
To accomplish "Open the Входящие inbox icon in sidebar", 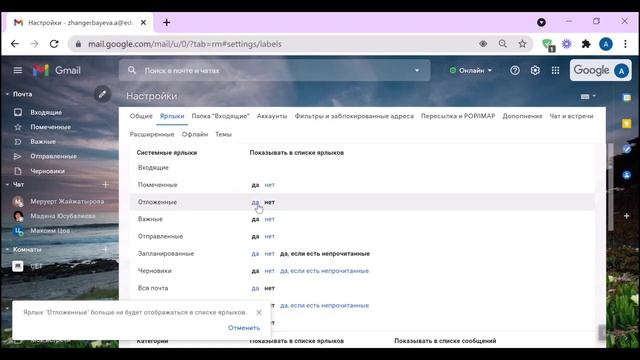I will coord(18,112).
